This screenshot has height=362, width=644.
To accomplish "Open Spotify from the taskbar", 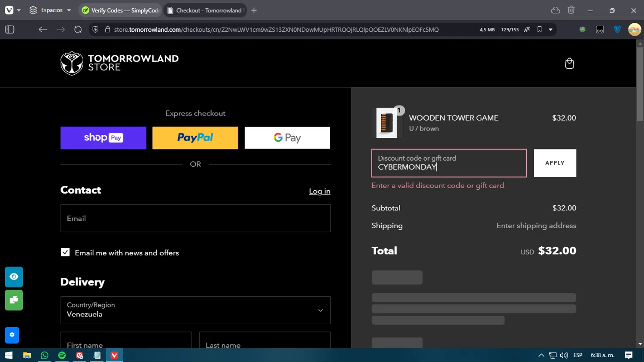I will coord(62,355).
